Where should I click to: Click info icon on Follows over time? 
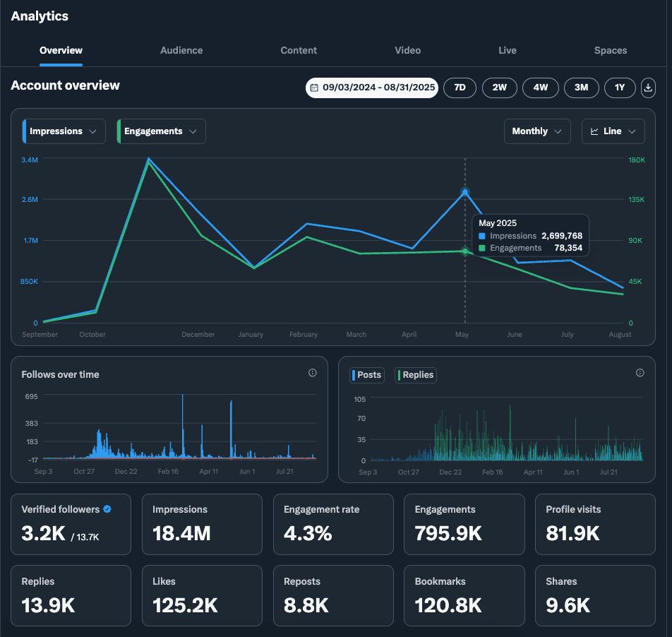[x=313, y=373]
